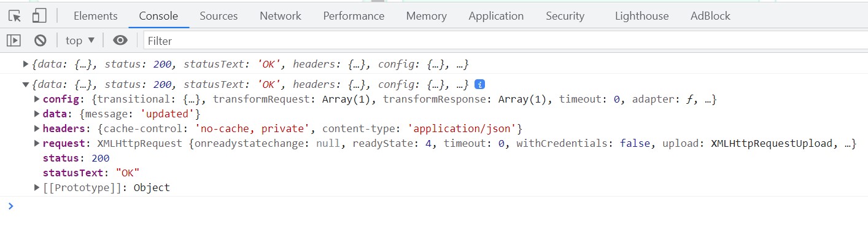Switch to the Network tab

coord(281,16)
